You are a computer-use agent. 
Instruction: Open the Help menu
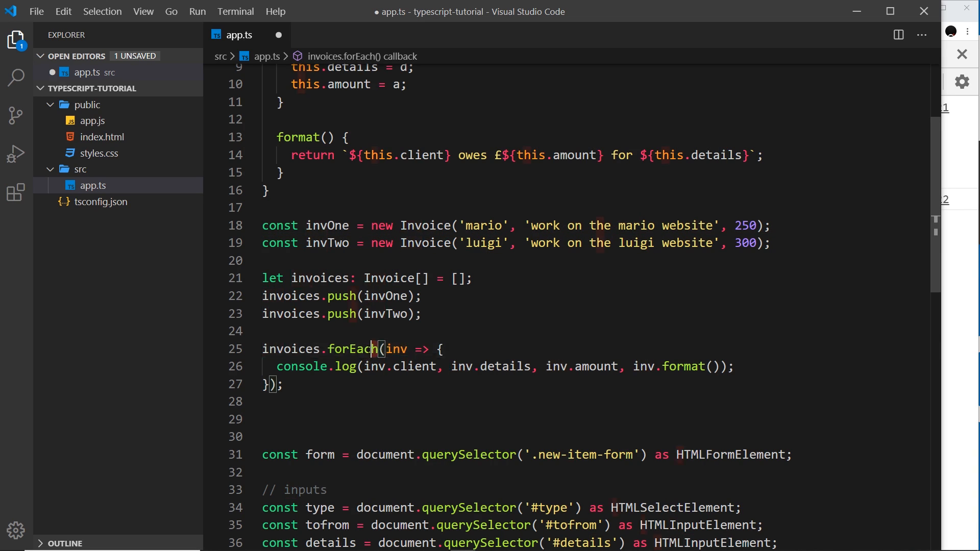pyautogui.click(x=276, y=11)
